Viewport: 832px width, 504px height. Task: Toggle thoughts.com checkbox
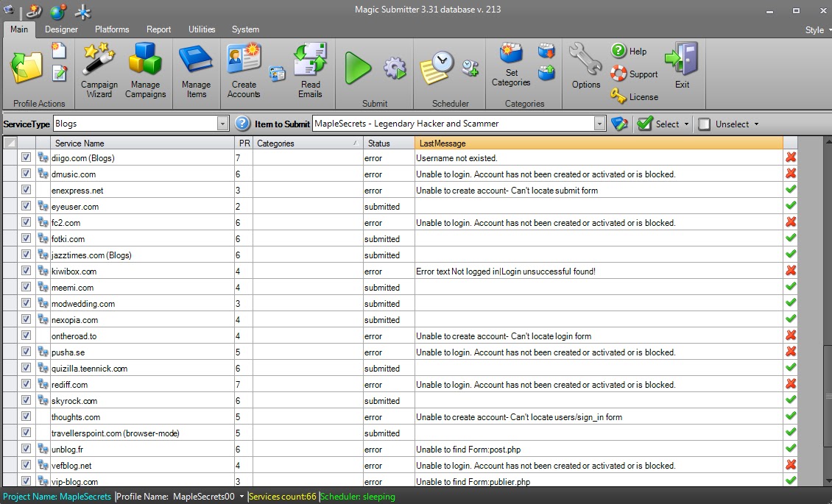26,416
